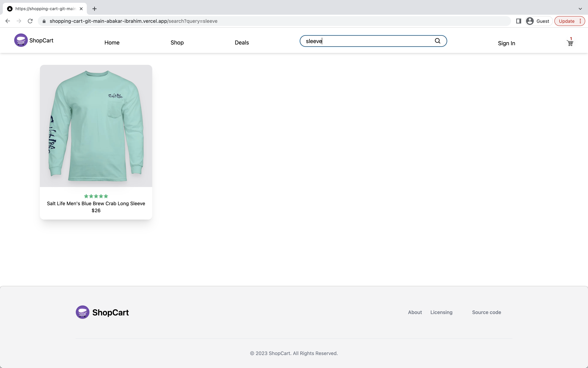Expand the tab search dropdown arrow

(580, 9)
